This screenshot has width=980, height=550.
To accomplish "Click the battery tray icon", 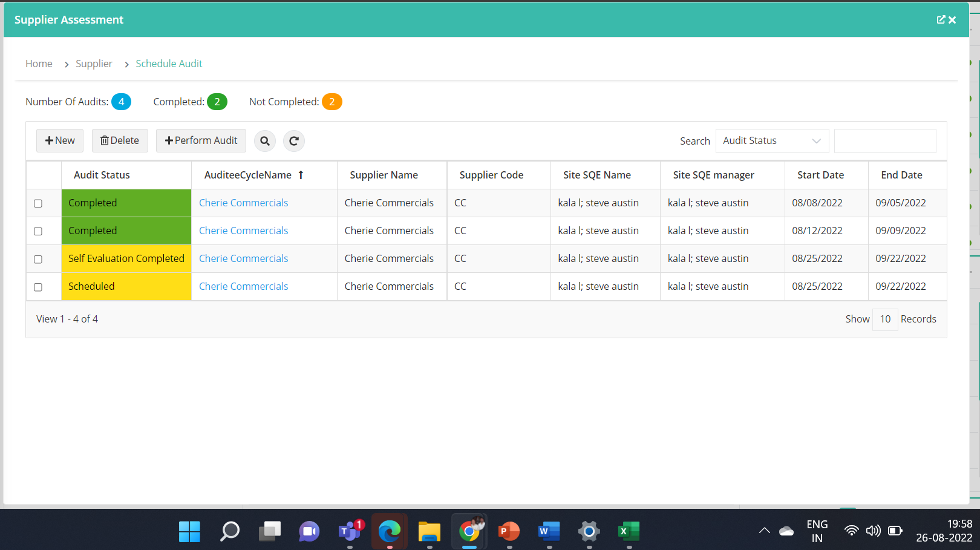I will coord(895,531).
